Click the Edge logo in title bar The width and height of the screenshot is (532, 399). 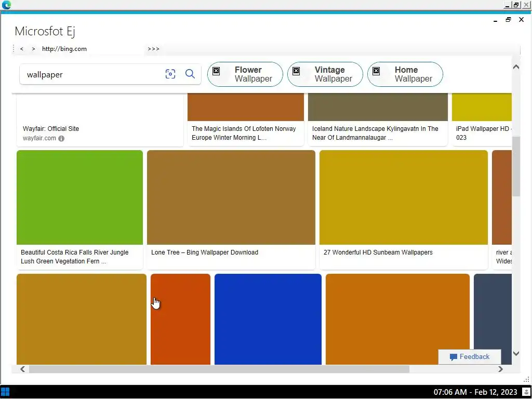pyautogui.click(x=6, y=5)
